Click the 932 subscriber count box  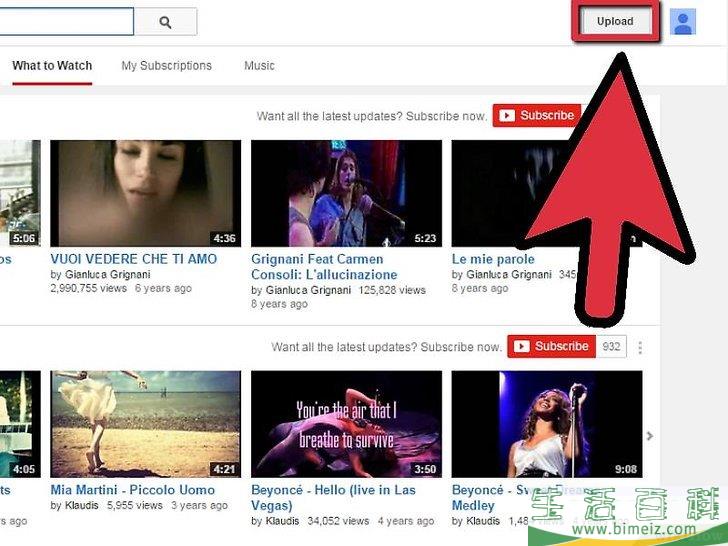coord(611,346)
